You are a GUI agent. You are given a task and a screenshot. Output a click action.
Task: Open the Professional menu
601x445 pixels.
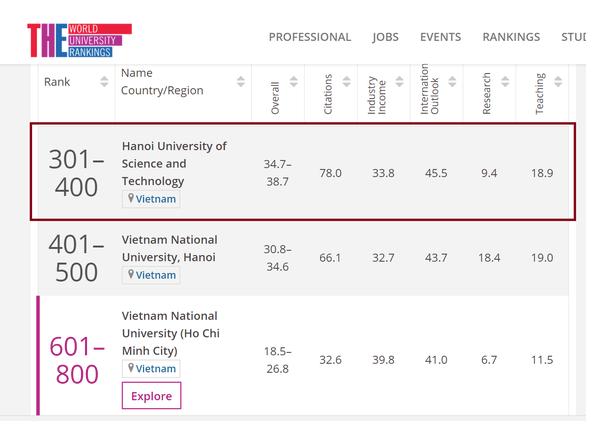click(310, 37)
